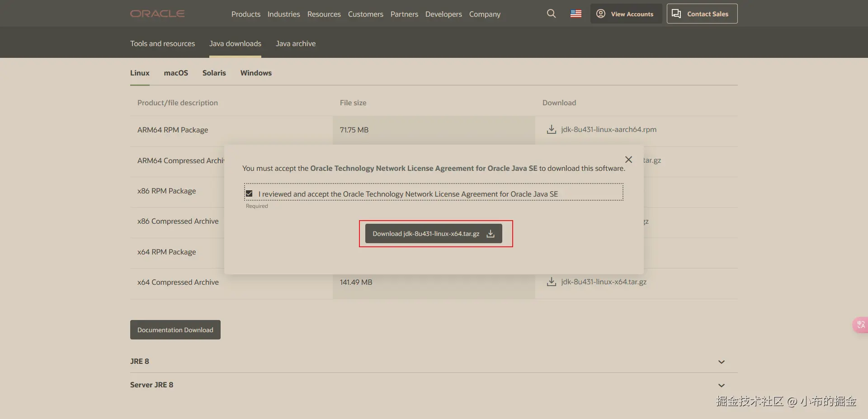Click the Documentation Download button

coord(175,330)
